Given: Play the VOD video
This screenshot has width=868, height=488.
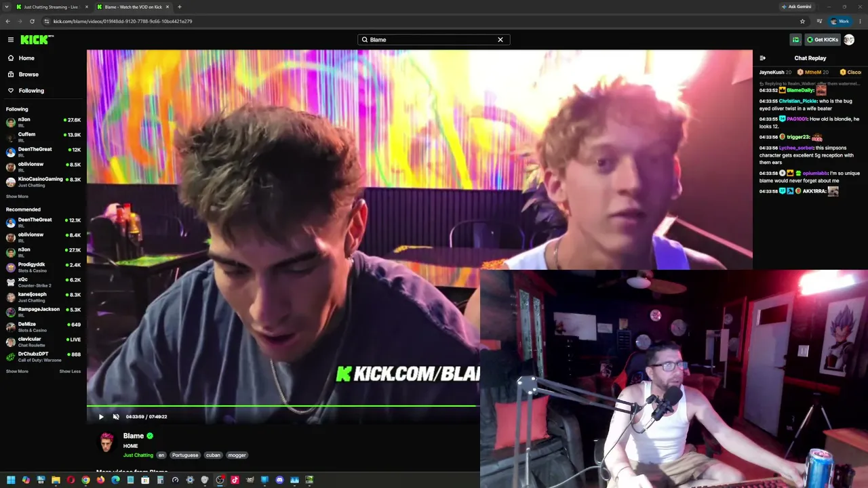Looking at the screenshot, I should [x=101, y=417].
